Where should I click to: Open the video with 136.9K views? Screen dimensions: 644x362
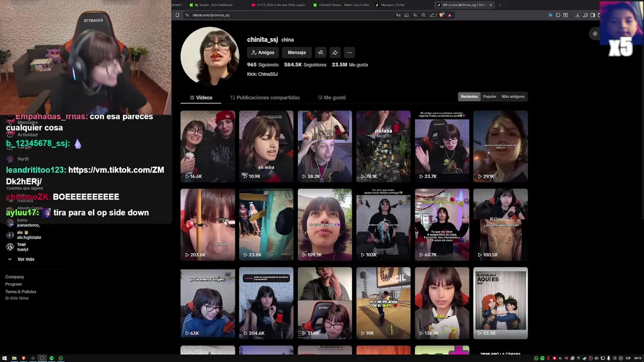[442, 303]
